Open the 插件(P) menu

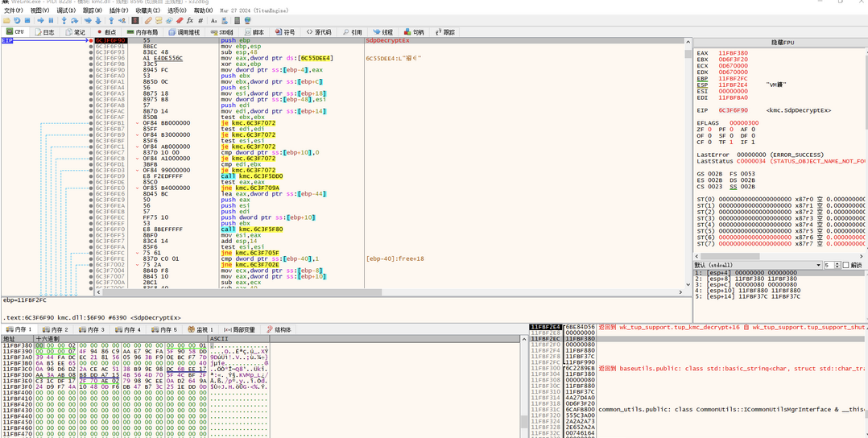coord(120,10)
